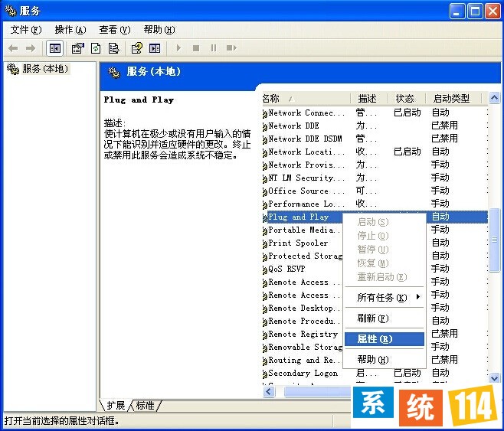Click the show/hide action pane icon
Viewport: 504px width, 431px height.
click(155, 48)
